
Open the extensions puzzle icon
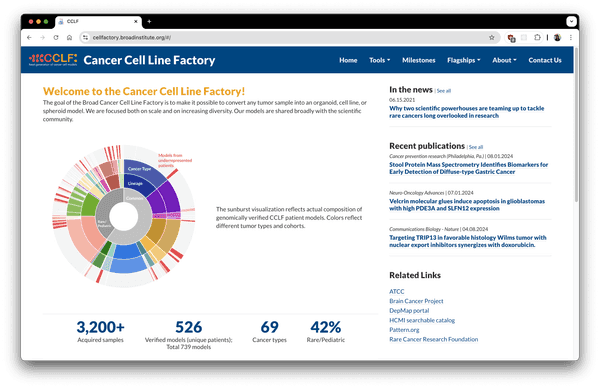click(537, 37)
